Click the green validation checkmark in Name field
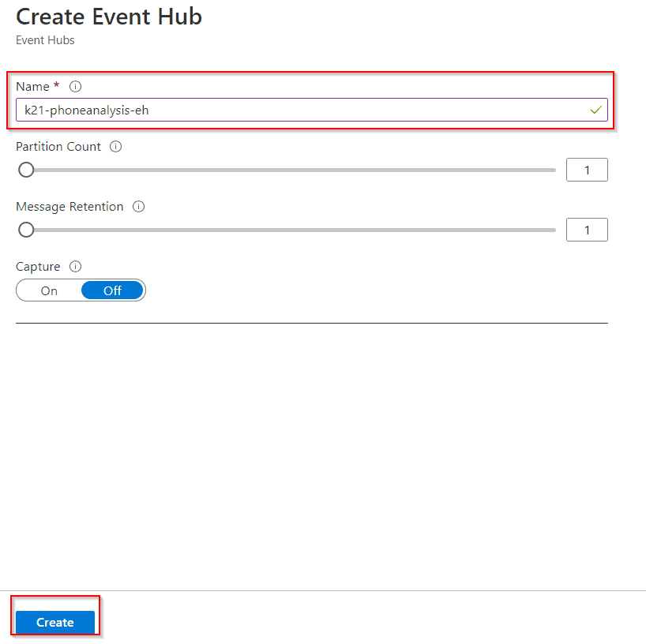This screenshot has width=646, height=644. pyautogui.click(x=596, y=110)
